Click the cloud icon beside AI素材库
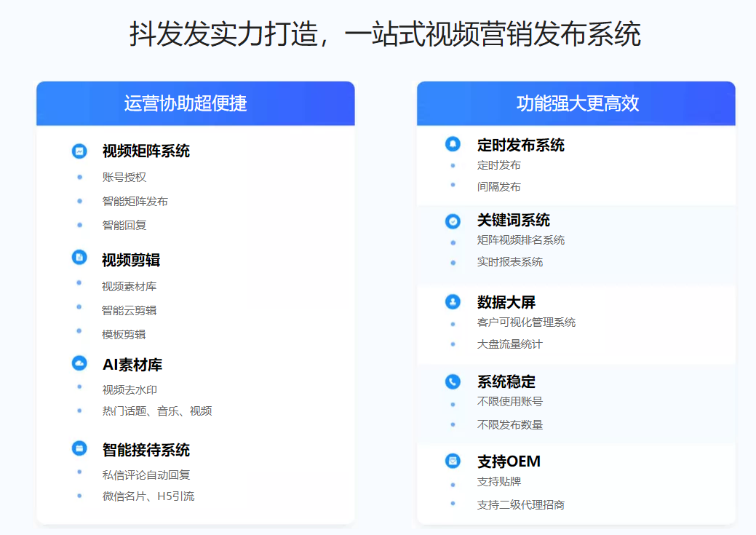The image size is (756, 535). pyautogui.click(x=79, y=362)
